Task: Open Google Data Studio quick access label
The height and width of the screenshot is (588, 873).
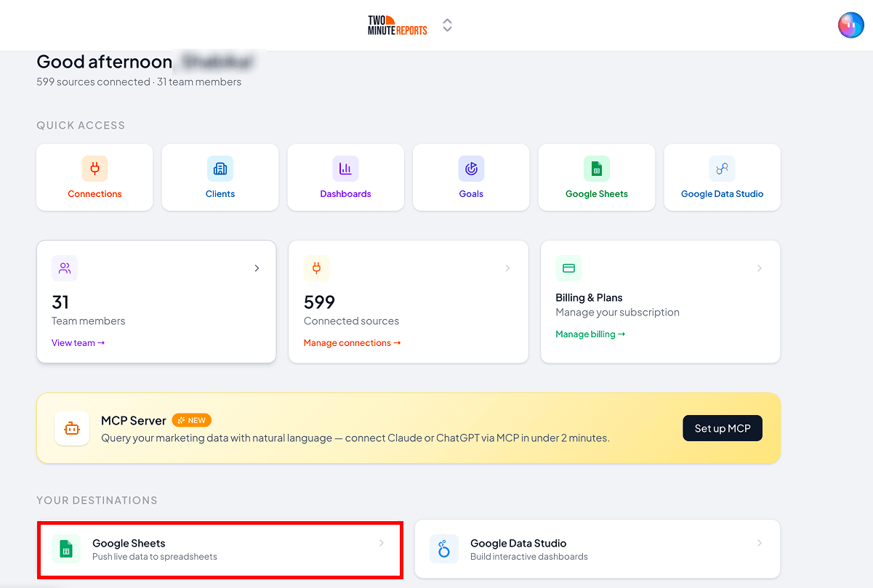Action: [723, 194]
